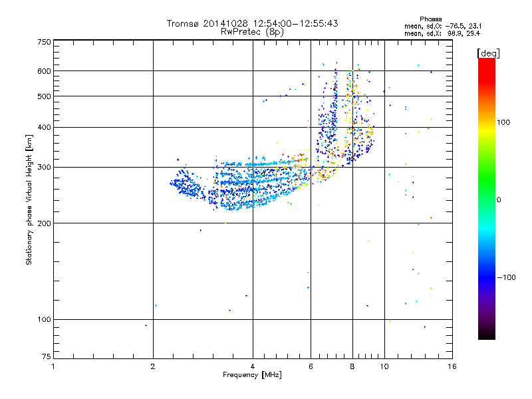Click y-axis tick label '400'
Image resolution: width=532 pixels, height=399 pixels.
click(45, 127)
